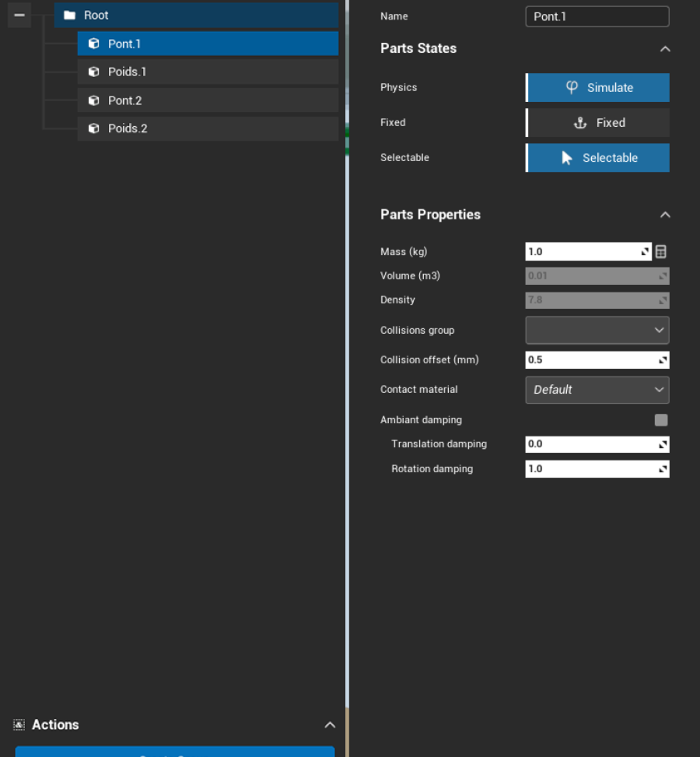The height and width of the screenshot is (757, 700).
Task: Open the Contact material dropdown
Action: [597, 390]
